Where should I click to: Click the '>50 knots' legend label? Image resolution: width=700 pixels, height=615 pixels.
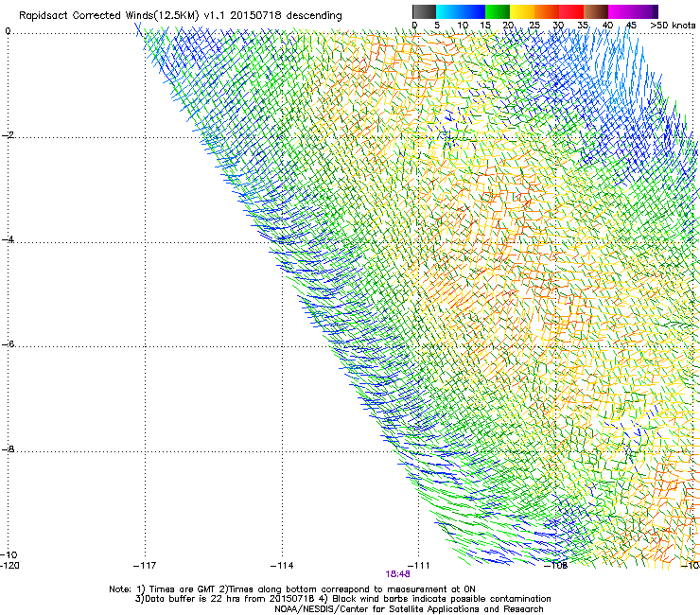[673, 26]
